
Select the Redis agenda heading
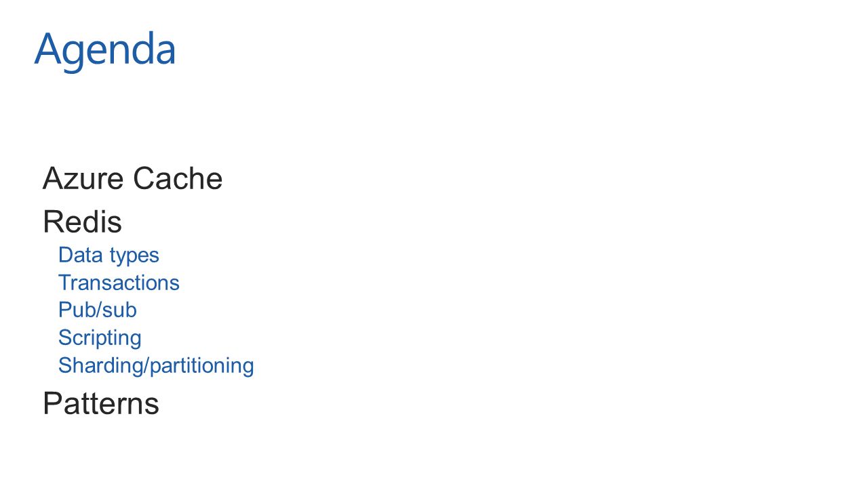coord(82,222)
